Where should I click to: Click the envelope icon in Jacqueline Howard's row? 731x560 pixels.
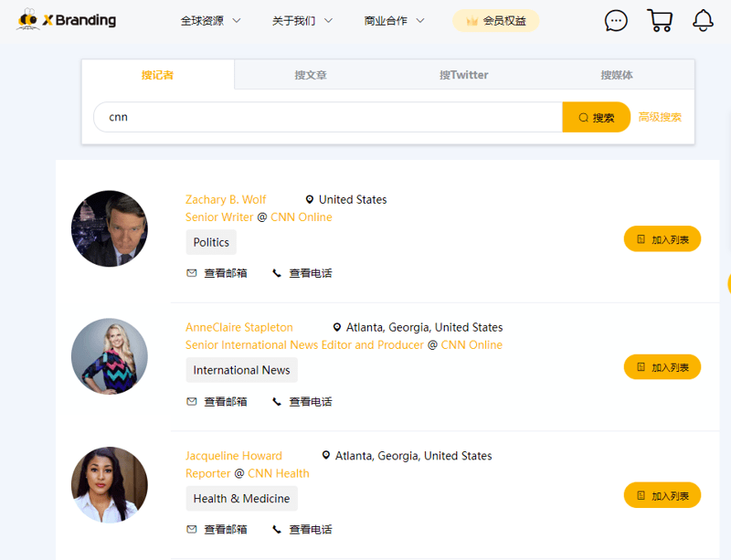click(192, 529)
